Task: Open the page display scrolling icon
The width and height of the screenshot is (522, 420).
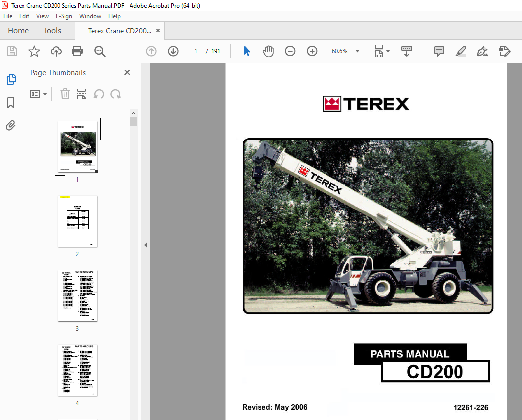Action: pyautogui.click(x=406, y=51)
